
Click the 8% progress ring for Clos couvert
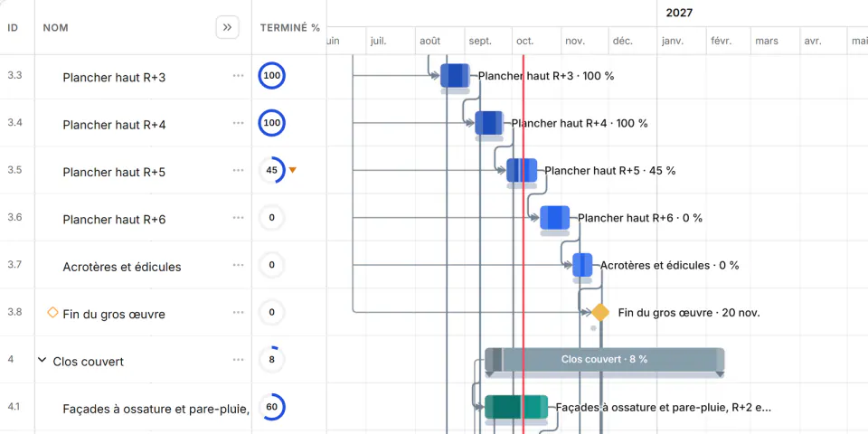click(x=271, y=360)
